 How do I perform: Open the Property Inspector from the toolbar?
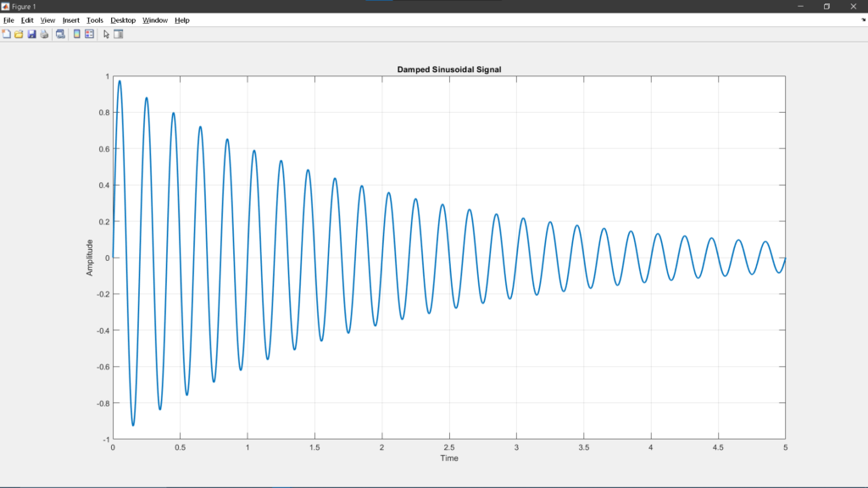click(119, 34)
